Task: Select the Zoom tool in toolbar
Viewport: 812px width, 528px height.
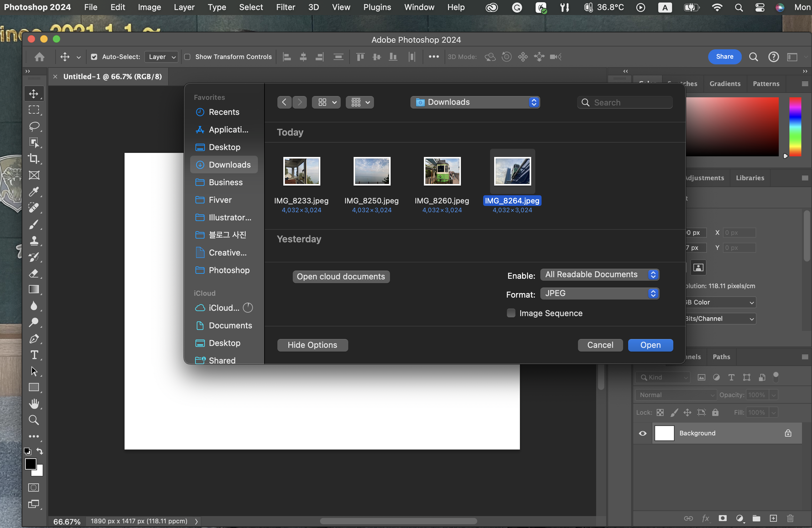Action: tap(34, 420)
